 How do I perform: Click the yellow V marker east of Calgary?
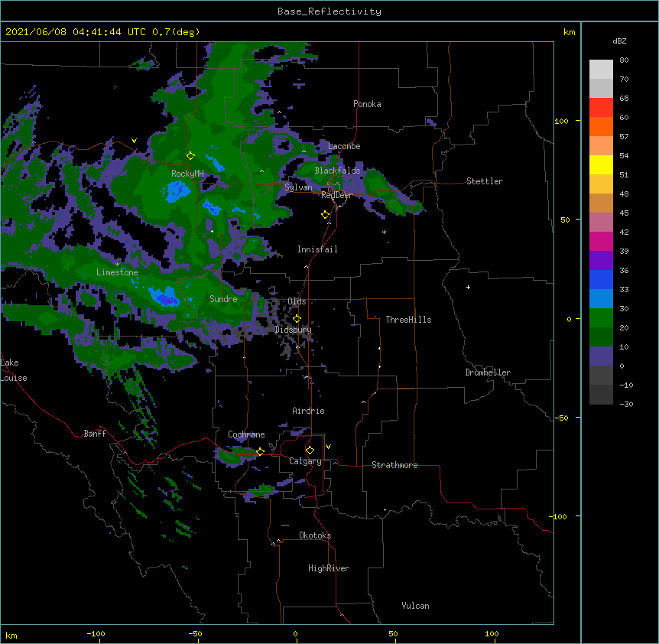(328, 447)
